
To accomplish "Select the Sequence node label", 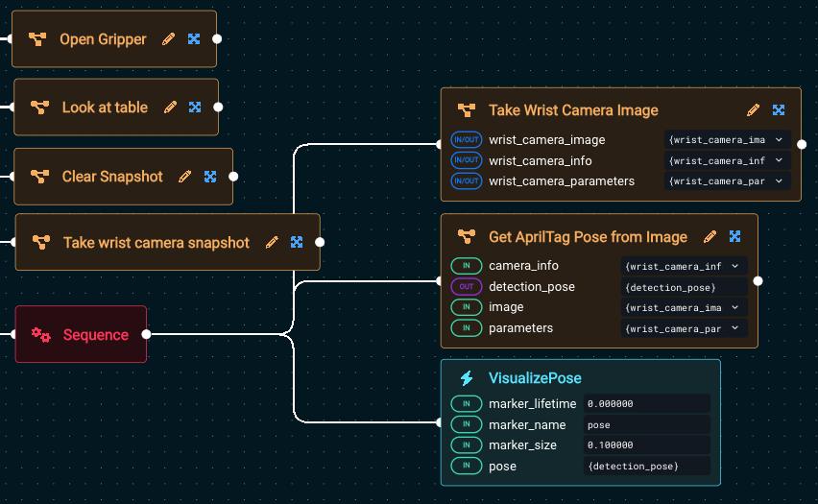I will point(95,335).
